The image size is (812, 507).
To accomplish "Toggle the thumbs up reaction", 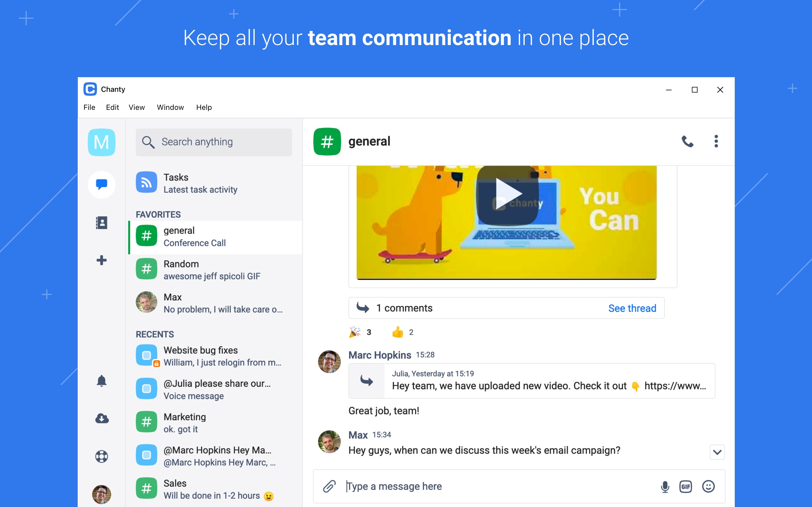I will (402, 332).
